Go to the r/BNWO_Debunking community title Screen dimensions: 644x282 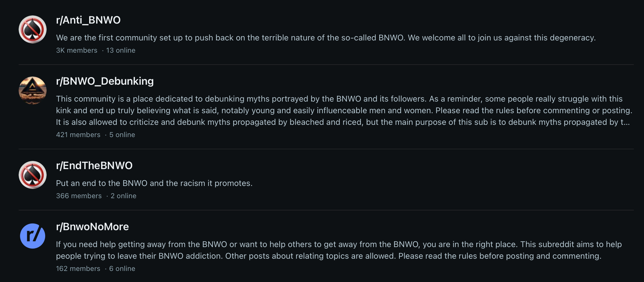pyautogui.click(x=105, y=81)
